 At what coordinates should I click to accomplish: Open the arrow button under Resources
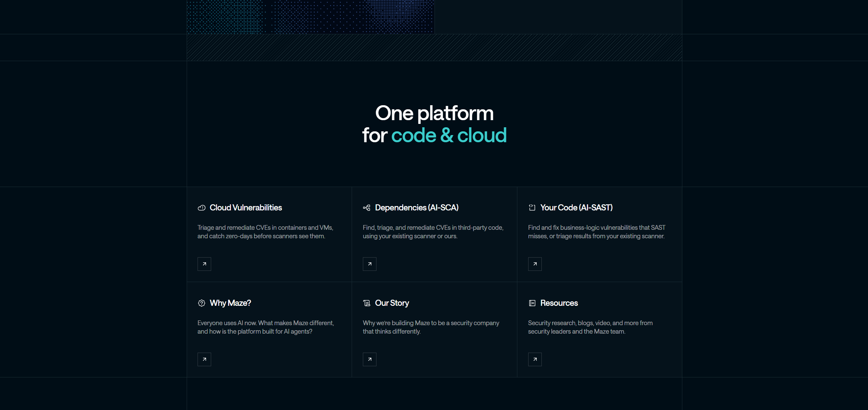click(x=535, y=359)
